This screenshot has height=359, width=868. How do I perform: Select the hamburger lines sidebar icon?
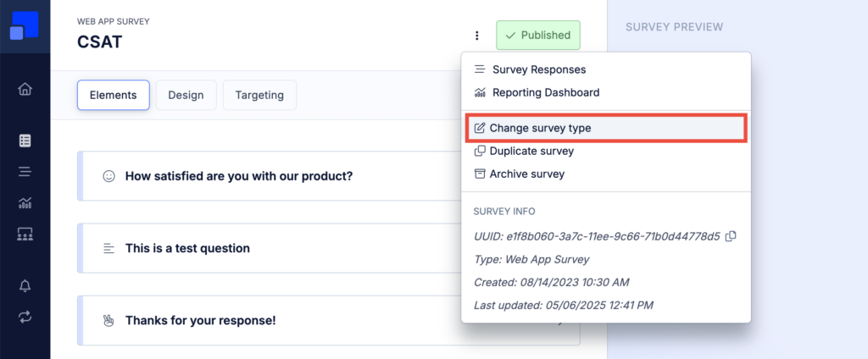(25, 172)
